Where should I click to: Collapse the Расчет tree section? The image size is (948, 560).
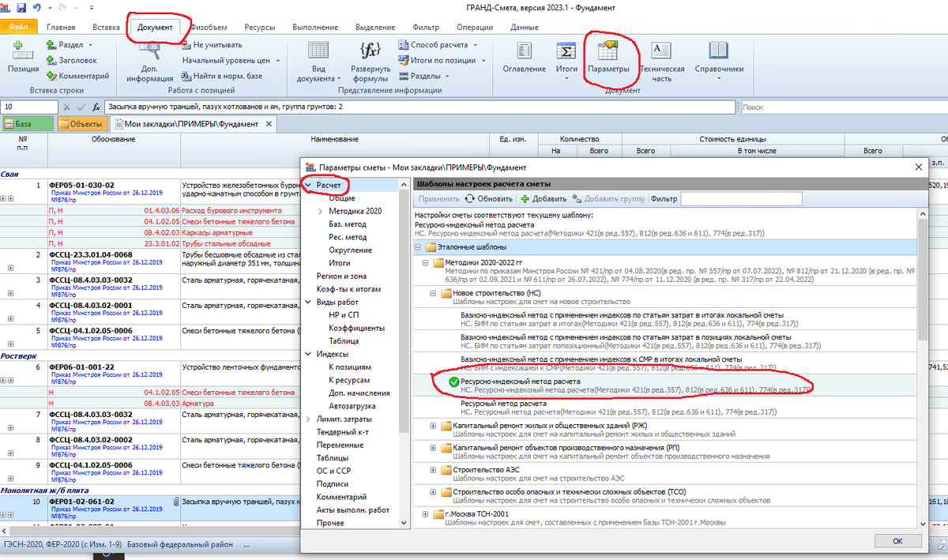click(308, 185)
